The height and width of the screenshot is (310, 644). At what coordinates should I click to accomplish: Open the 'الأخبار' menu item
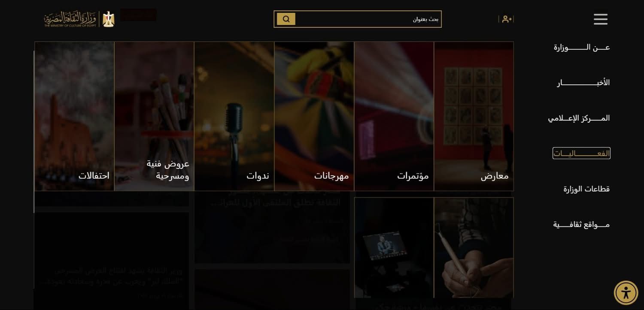(583, 83)
